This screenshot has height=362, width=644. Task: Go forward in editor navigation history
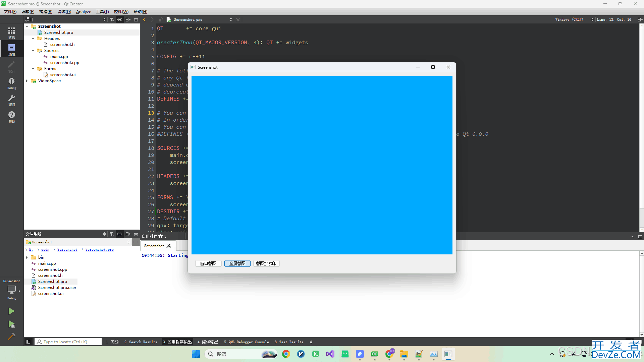pyautogui.click(x=152, y=19)
